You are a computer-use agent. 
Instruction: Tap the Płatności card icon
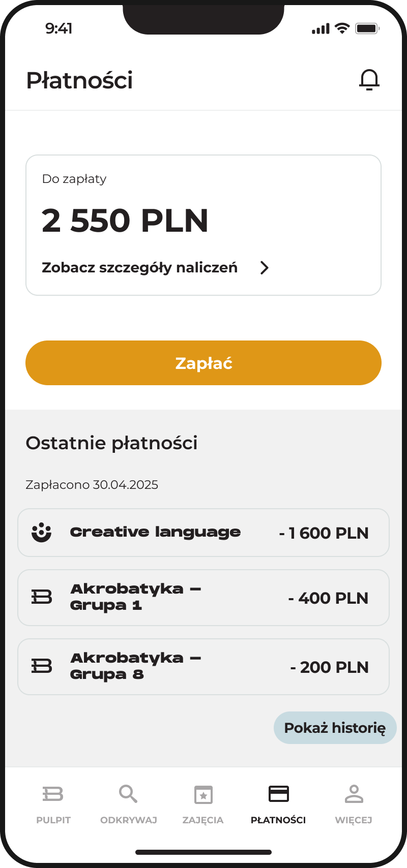click(x=278, y=794)
